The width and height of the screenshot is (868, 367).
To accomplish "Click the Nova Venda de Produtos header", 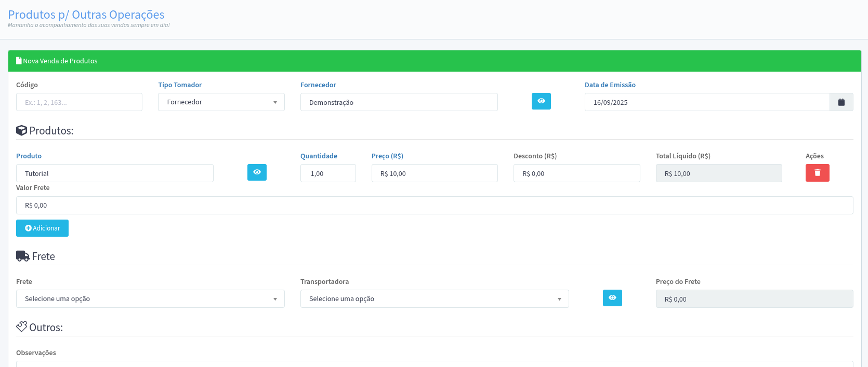I will [x=60, y=61].
